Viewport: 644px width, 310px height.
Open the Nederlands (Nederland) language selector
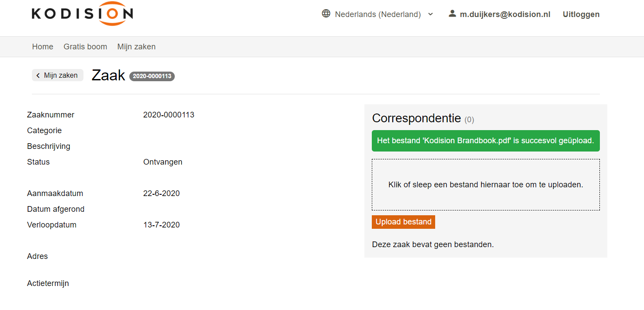pos(377,14)
